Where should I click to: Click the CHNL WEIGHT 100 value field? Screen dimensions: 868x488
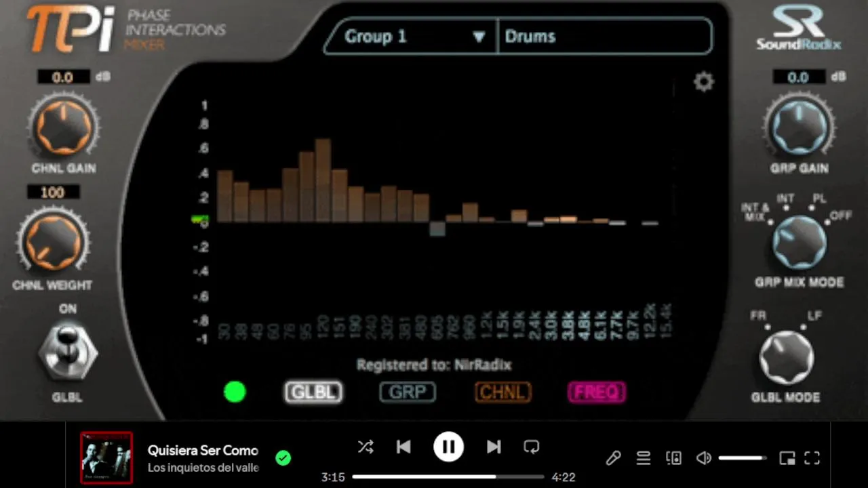(53, 192)
